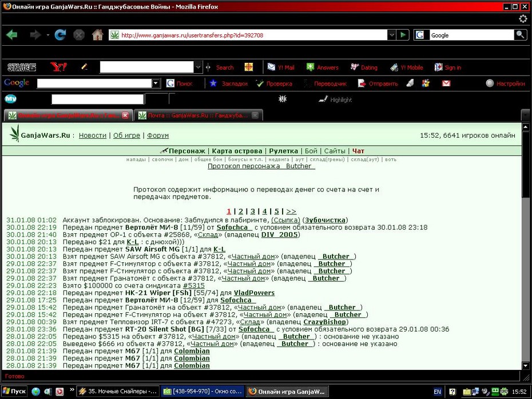Open Карта острова menu item
Screen dimensions: 532x399
click(x=237, y=151)
